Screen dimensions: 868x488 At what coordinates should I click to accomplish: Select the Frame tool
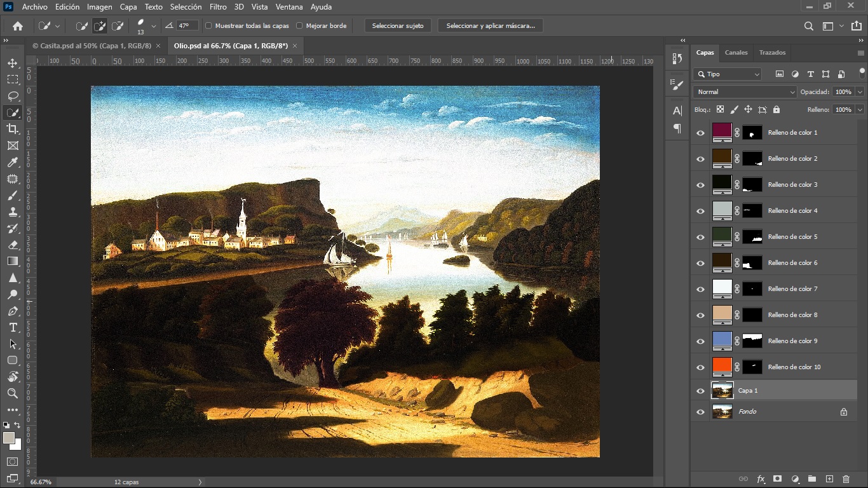click(13, 146)
